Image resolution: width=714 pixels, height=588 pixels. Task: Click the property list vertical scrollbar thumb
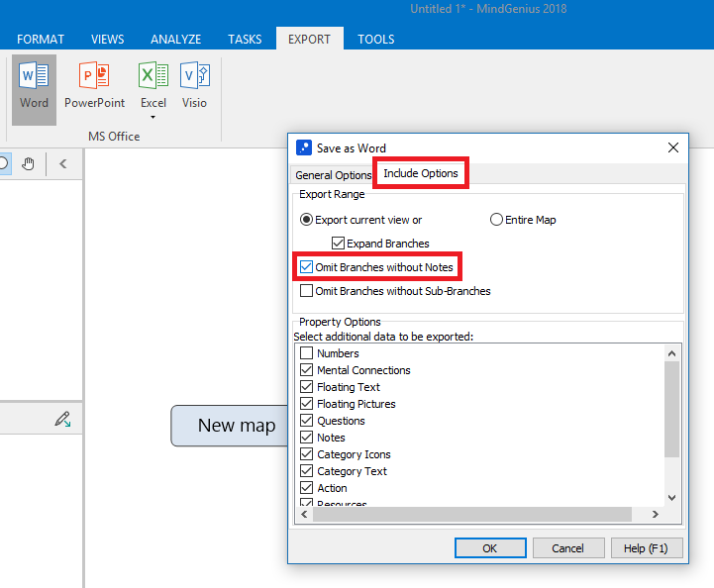point(671,409)
